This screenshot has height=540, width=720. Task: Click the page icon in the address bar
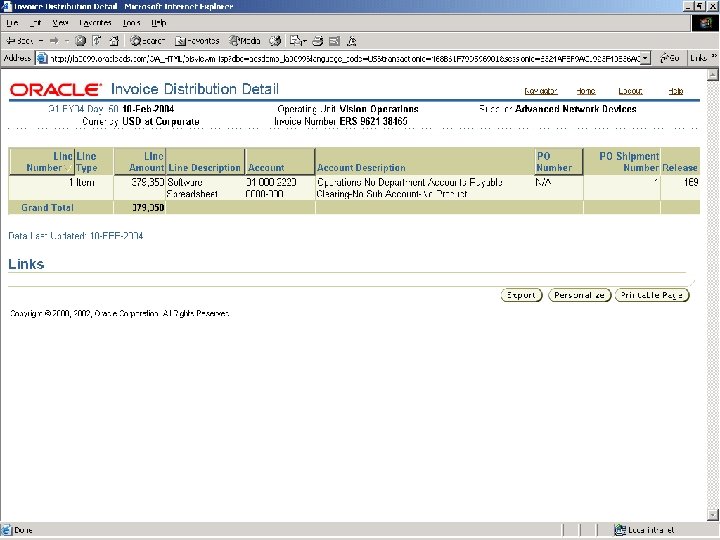coord(42,58)
